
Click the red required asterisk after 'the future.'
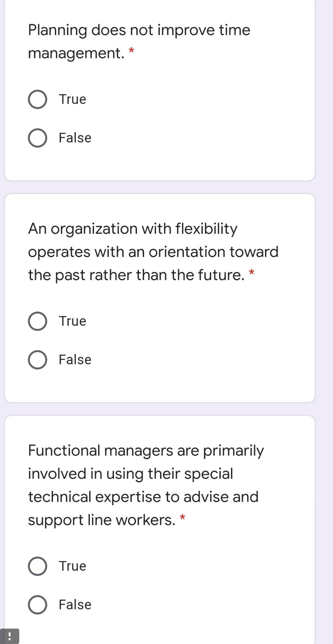pyautogui.click(x=252, y=272)
